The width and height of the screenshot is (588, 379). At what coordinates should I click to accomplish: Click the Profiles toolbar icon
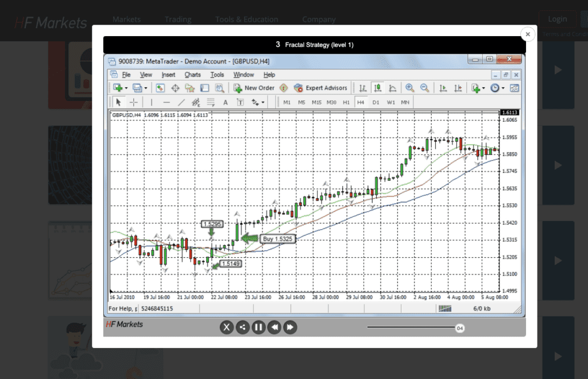point(137,88)
